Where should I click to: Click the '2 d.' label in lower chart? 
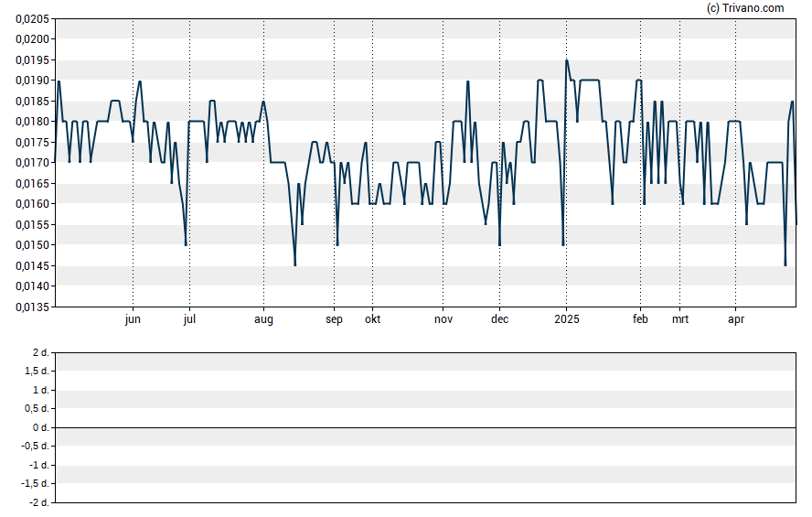tap(41, 353)
